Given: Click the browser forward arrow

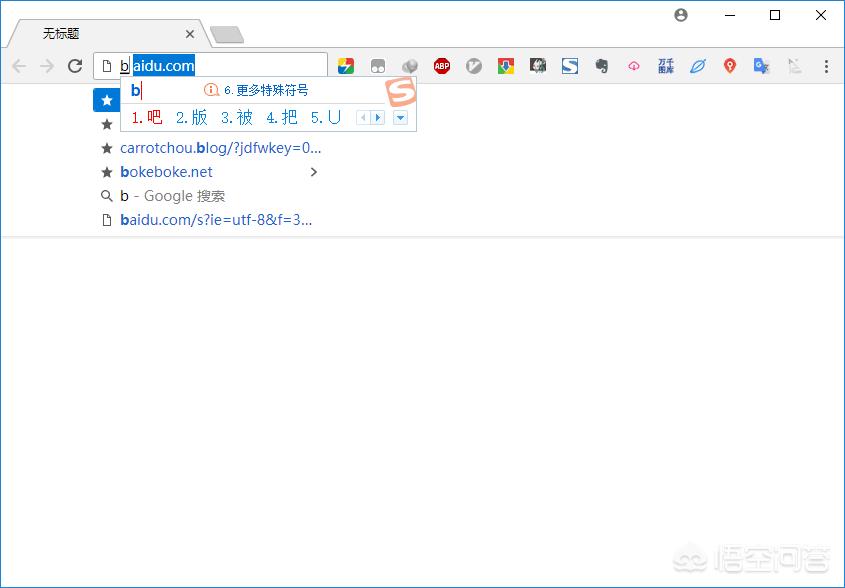Looking at the screenshot, I should coord(47,66).
